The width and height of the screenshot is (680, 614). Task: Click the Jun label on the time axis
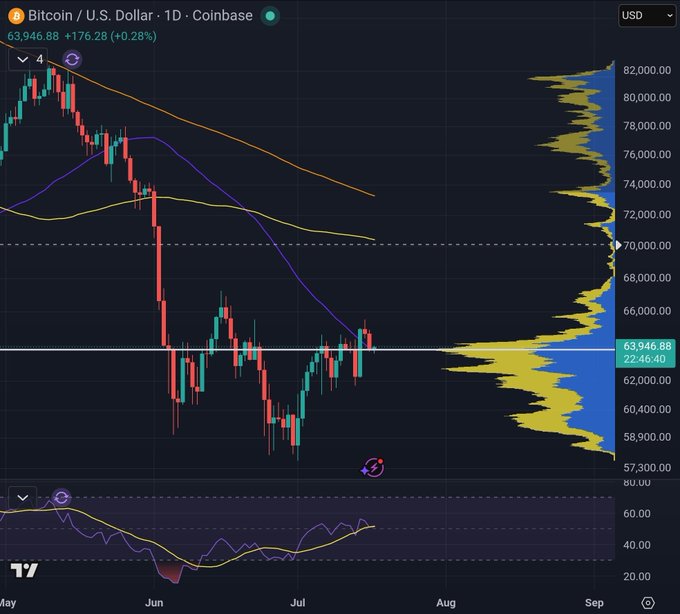154,603
